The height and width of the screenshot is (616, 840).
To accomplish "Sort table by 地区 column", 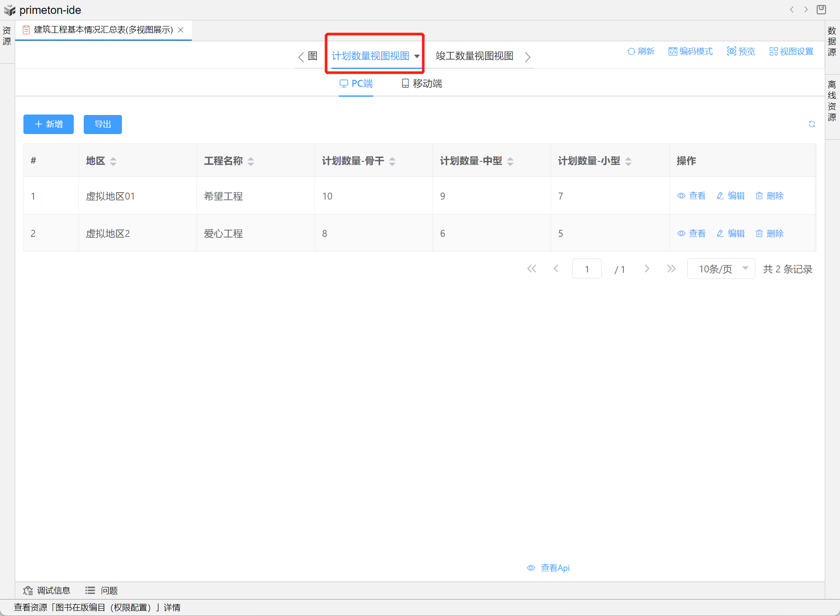I will click(113, 161).
